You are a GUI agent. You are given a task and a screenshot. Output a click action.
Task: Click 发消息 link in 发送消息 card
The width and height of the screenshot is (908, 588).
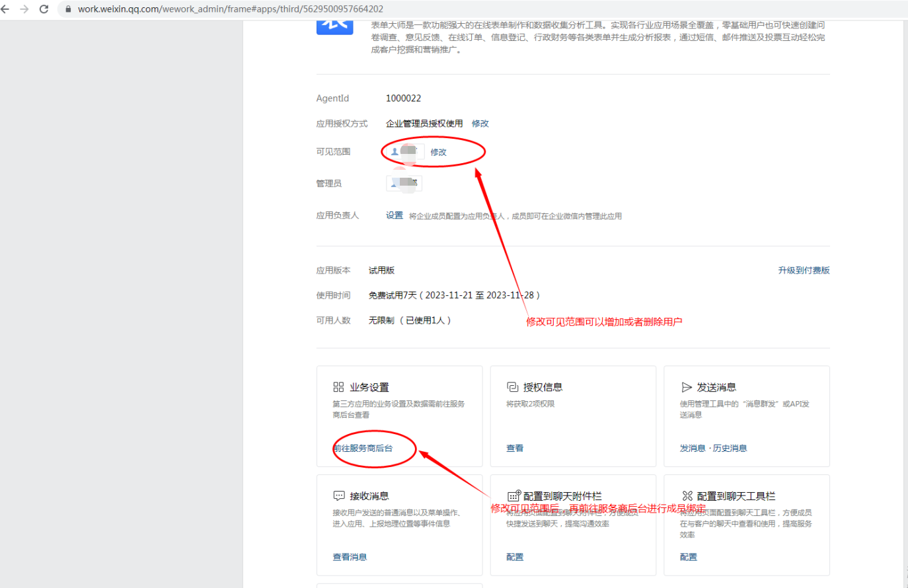(x=692, y=448)
